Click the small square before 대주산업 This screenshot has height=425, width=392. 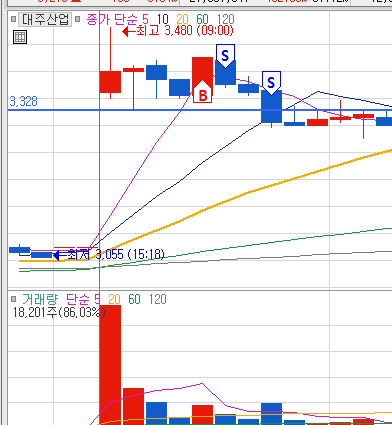click(13, 19)
